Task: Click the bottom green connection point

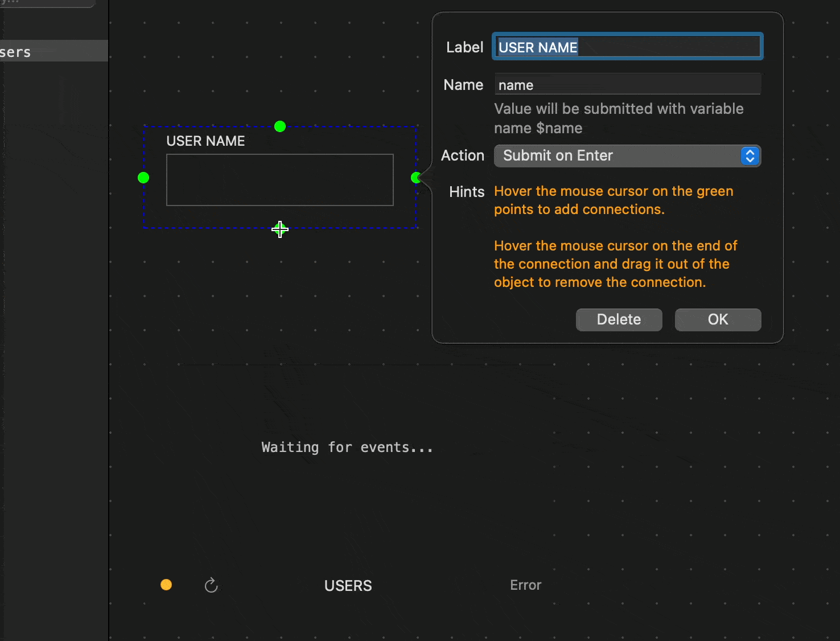Action: pyautogui.click(x=280, y=229)
